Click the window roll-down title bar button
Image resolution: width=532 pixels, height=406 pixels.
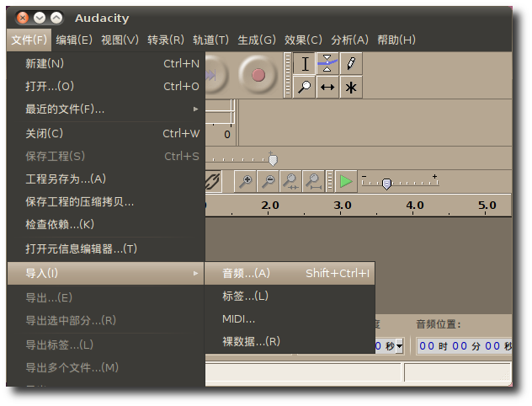click(40, 18)
